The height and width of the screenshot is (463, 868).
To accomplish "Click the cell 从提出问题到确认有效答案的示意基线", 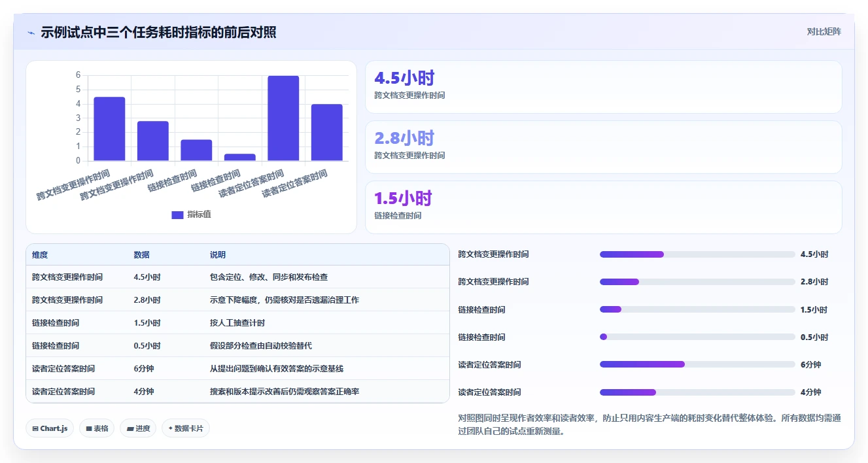I will pos(277,369).
